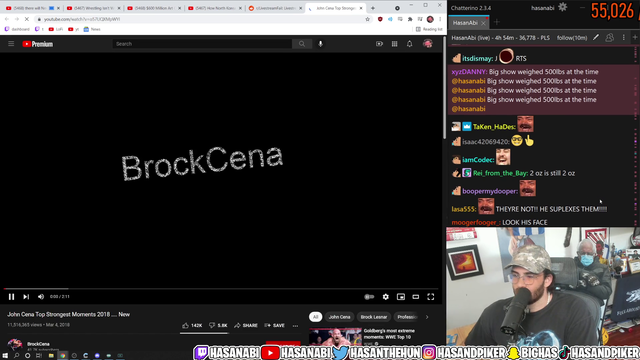Bookmark this page with star icon
640x360 pixels.
pos(367,19)
